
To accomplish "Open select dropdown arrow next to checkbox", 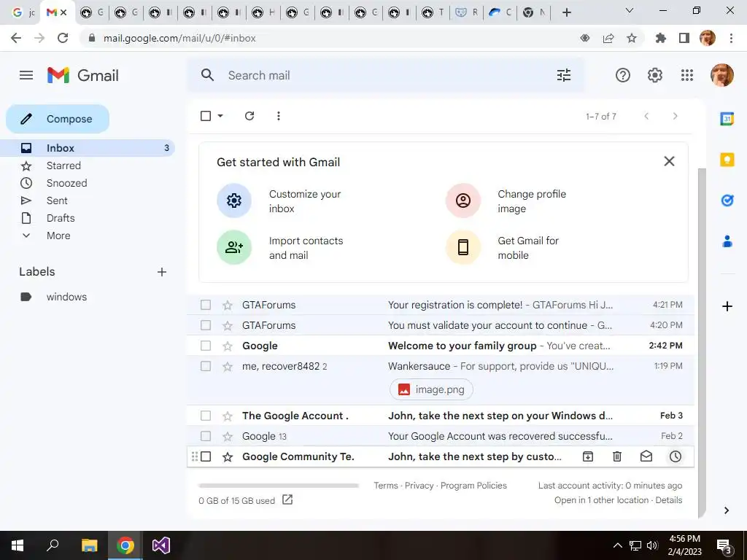I will [220, 116].
